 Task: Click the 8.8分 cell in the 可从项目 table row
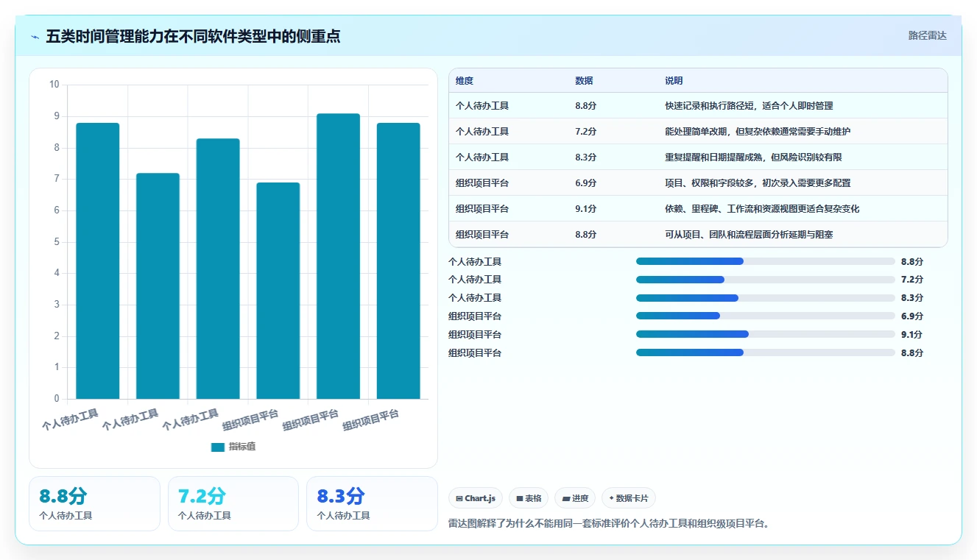click(x=586, y=235)
